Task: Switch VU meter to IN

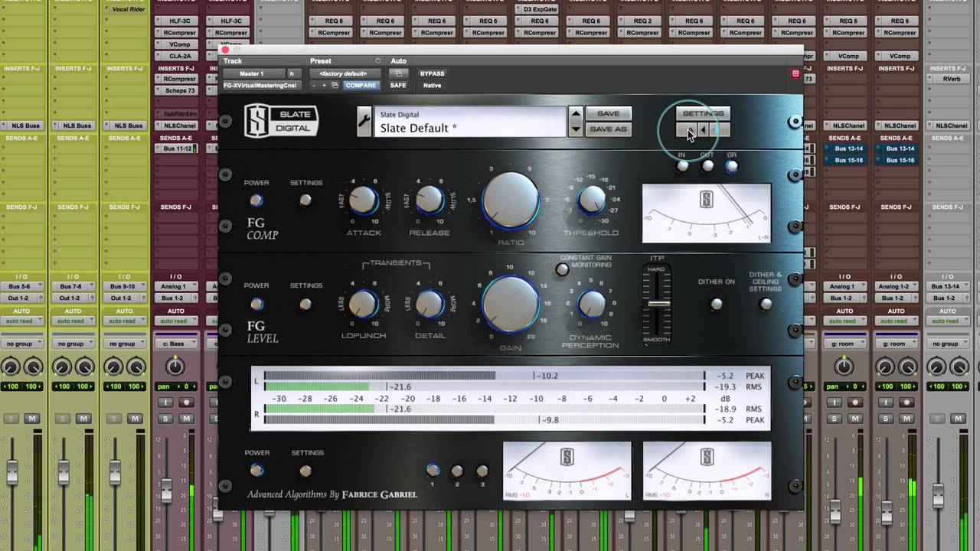Action: point(682,166)
